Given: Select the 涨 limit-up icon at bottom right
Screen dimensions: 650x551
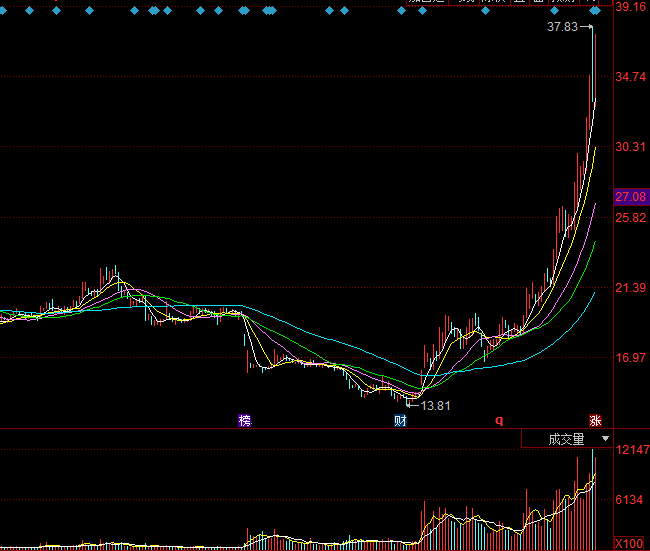Looking at the screenshot, I should (596, 420).
